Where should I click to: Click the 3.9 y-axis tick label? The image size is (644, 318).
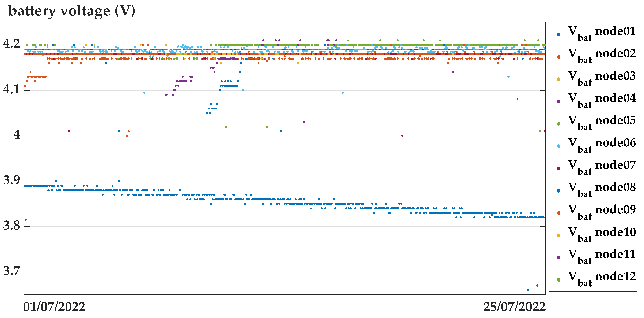(12, 180)
